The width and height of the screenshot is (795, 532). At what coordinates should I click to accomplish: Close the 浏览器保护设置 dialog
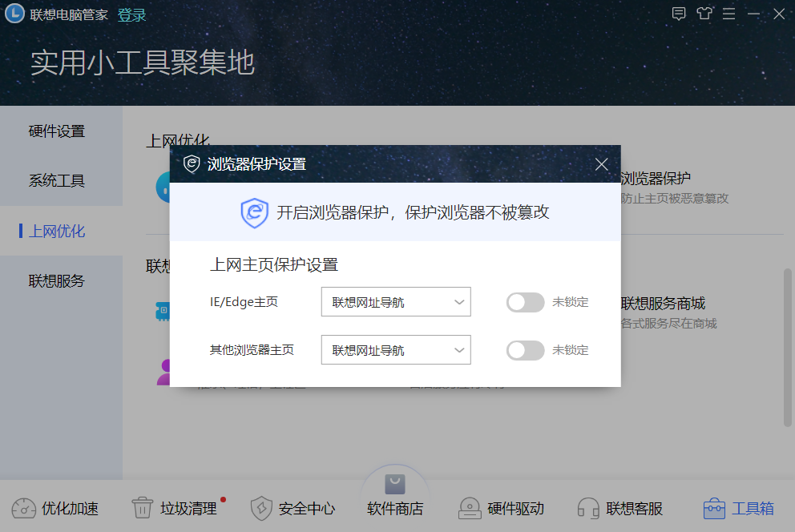click(601, 164)
